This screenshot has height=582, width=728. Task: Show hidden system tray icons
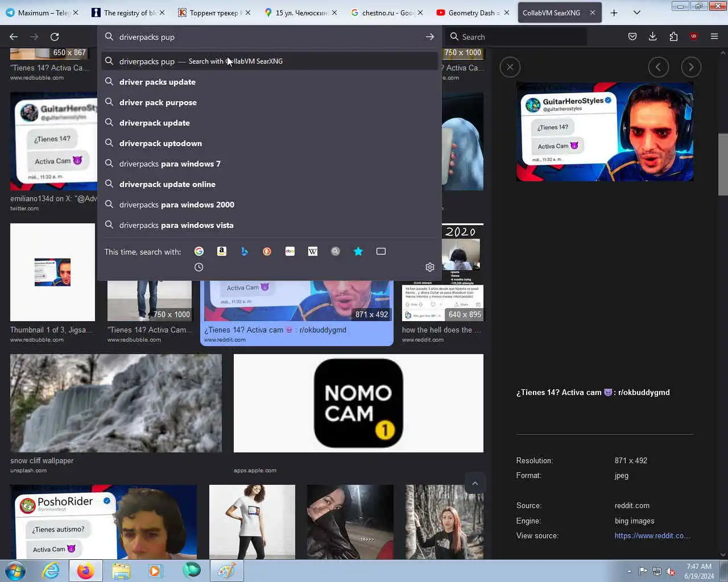pos(629,571)
